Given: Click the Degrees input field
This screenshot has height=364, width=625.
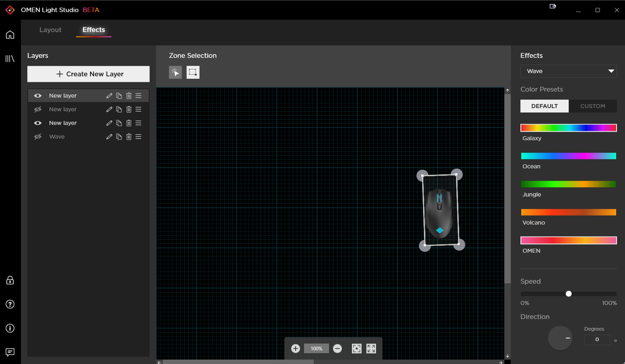Looking at the screenshot, I should pos(597,339).
